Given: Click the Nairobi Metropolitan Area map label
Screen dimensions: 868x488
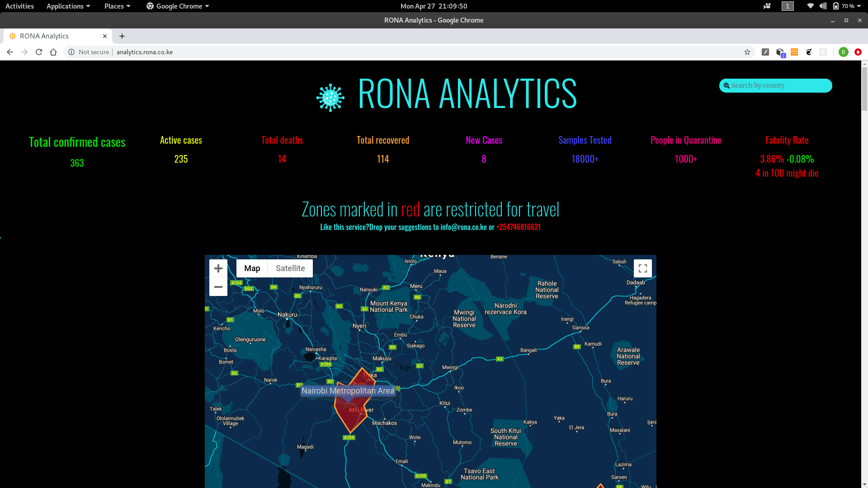Looking at the screenshot, I should tap(348, 390).
